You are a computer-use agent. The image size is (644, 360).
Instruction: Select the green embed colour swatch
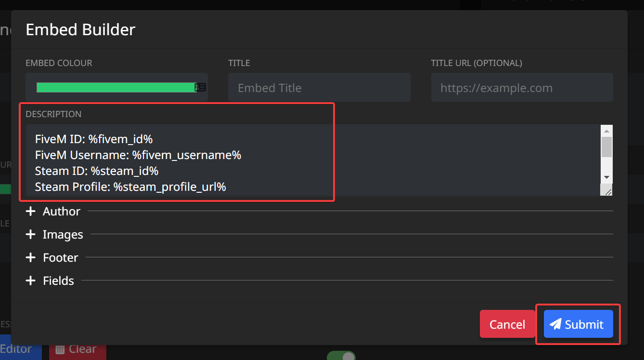116,87
